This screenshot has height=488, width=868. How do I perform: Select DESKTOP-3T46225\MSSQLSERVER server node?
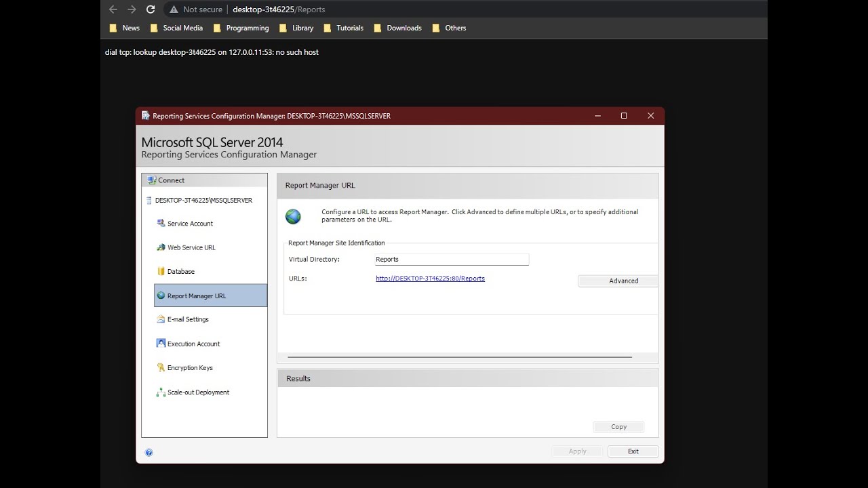click(x=199, y=201)
